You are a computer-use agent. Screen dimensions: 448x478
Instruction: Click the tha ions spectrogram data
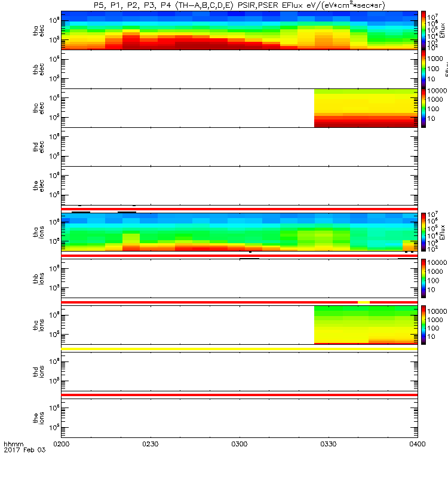coord(240,232)
